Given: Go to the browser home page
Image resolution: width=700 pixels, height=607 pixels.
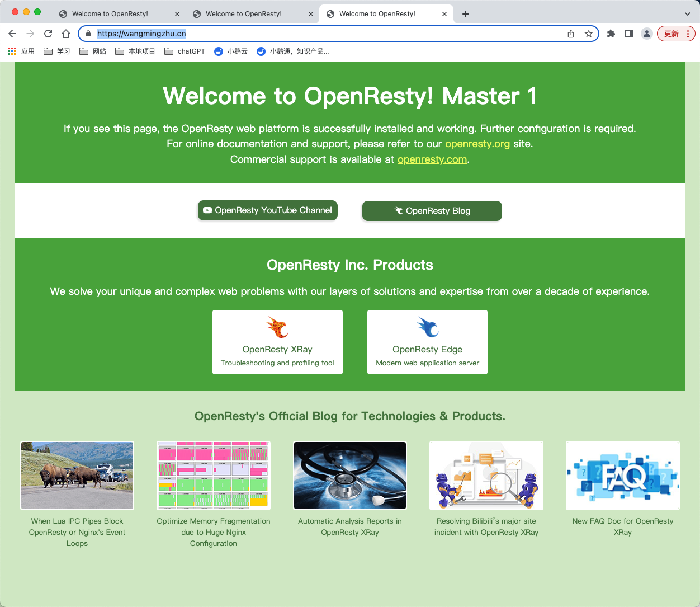Looking at the screenshot, I should 66,34.
